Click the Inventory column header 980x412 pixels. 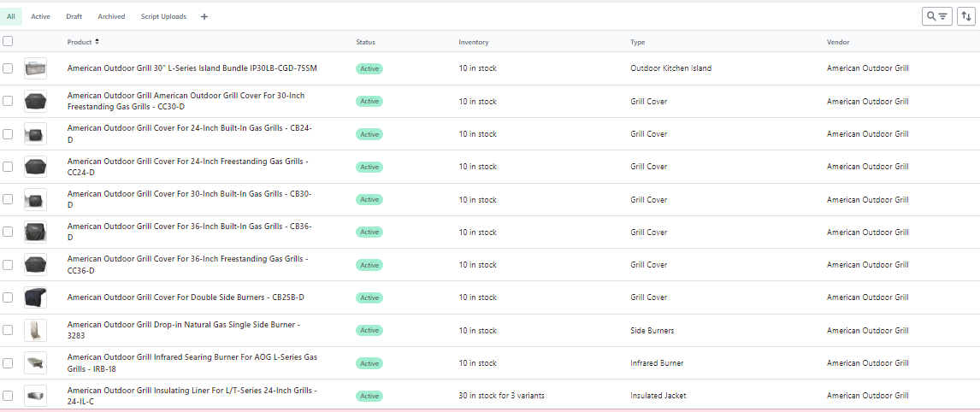click(474, 42)
